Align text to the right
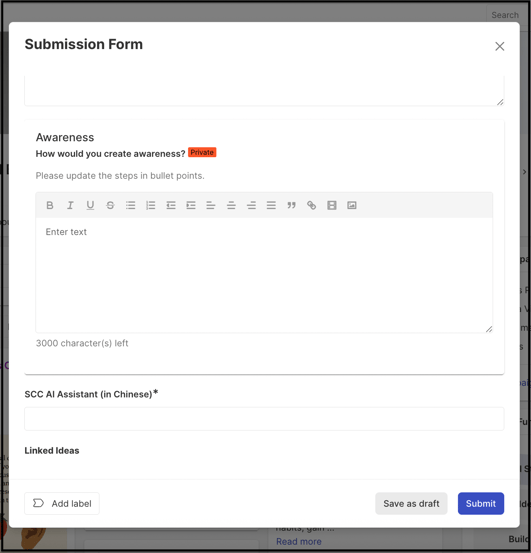The image size is (531, 553). pyautogui.click(x=251, y=205)
